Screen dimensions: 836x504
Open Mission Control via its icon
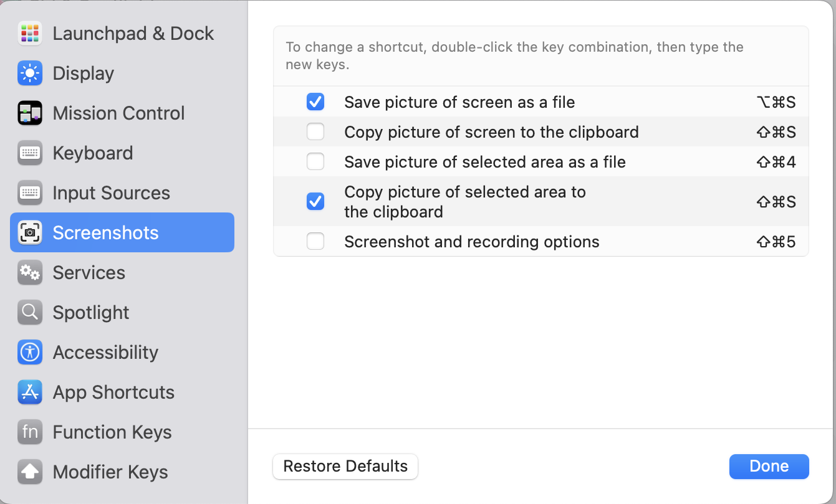point(30,113)
